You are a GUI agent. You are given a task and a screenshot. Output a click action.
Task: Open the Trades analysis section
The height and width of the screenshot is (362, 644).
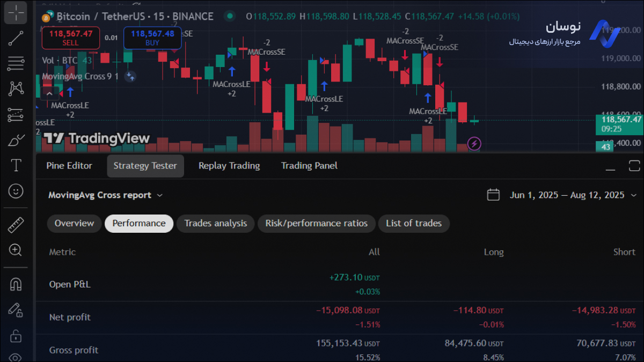point(216,223)
